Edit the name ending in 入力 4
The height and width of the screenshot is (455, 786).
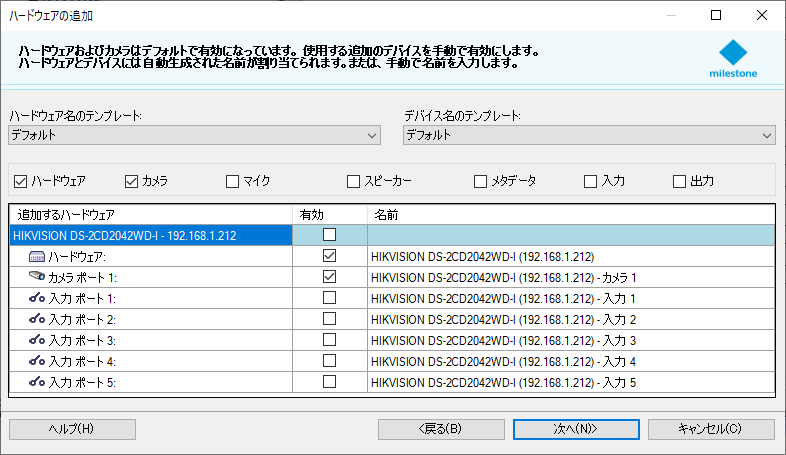pos(571,362)
